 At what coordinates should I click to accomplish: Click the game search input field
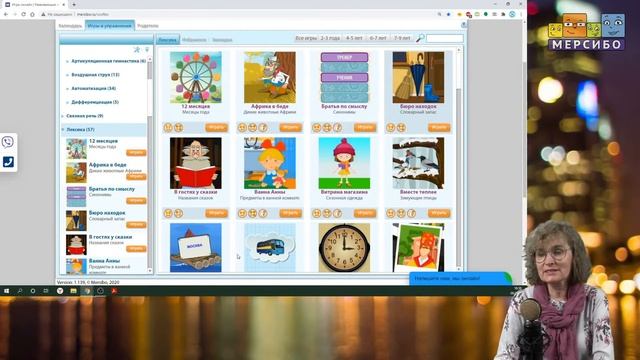point(444,38)
